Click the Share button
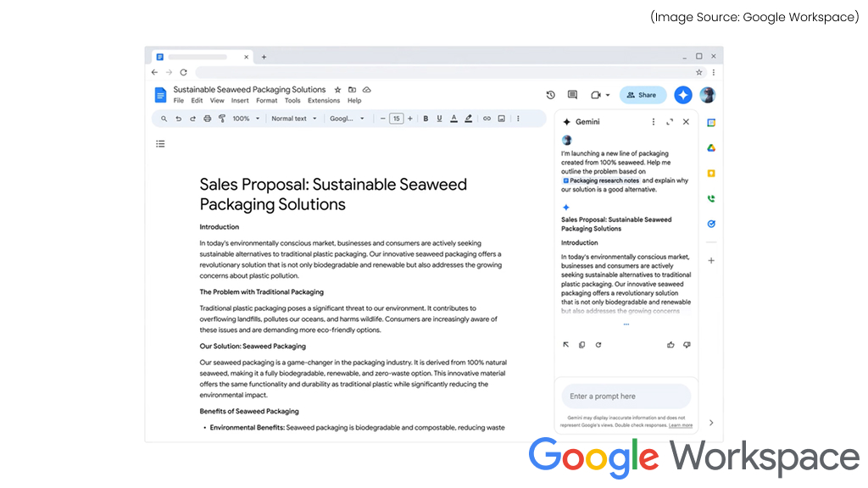The image size is (868, 488). [643, 95]
